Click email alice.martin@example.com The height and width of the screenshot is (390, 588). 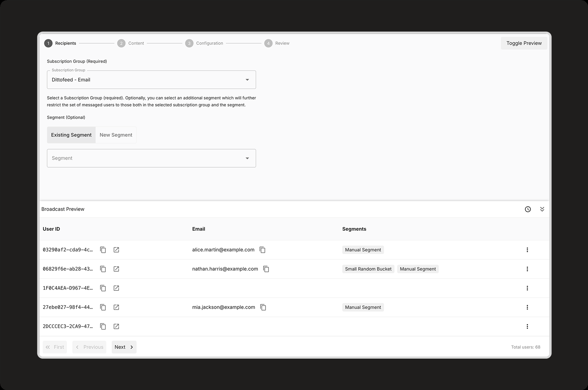click(224, 250)
